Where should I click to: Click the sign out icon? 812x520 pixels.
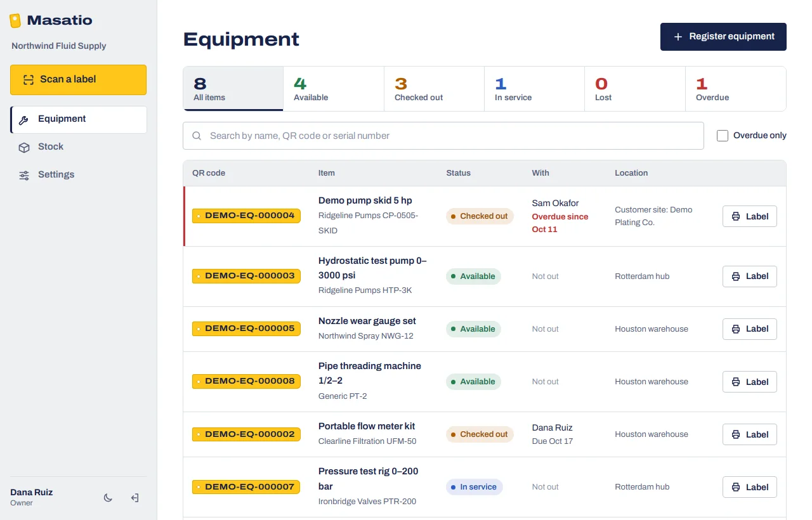(135, 498)
